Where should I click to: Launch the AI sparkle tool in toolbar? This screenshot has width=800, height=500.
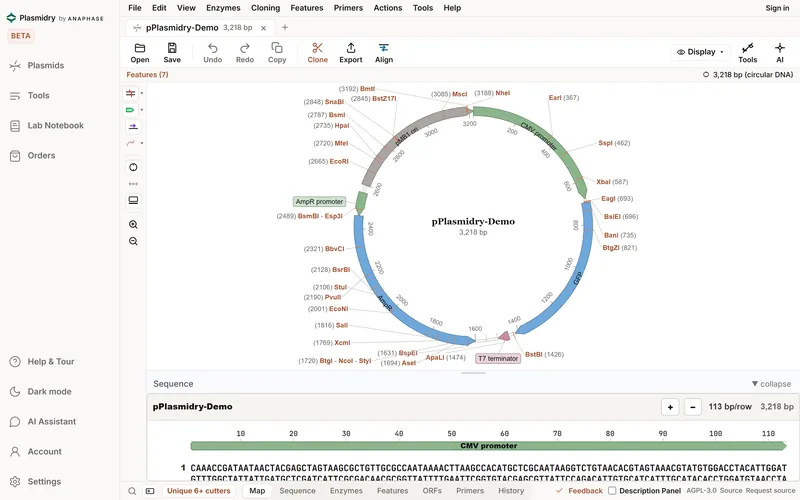click(780, 53)
